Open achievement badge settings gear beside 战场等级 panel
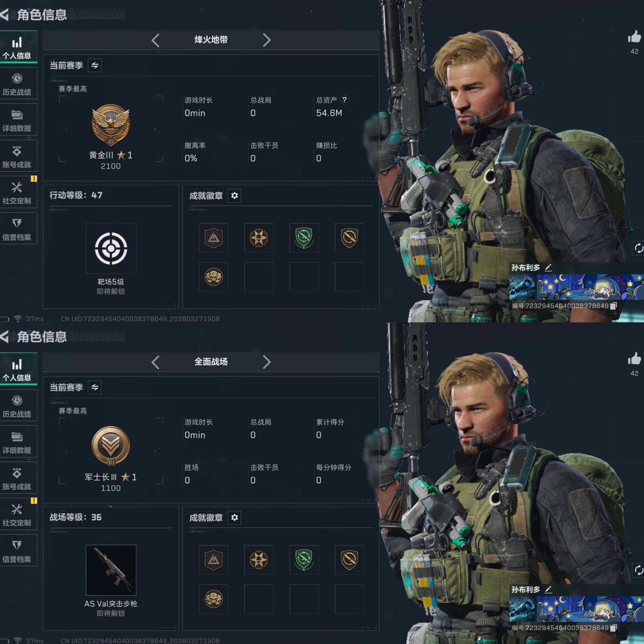The height and width of the screenshot is (644, 644). tap(234, 518)
